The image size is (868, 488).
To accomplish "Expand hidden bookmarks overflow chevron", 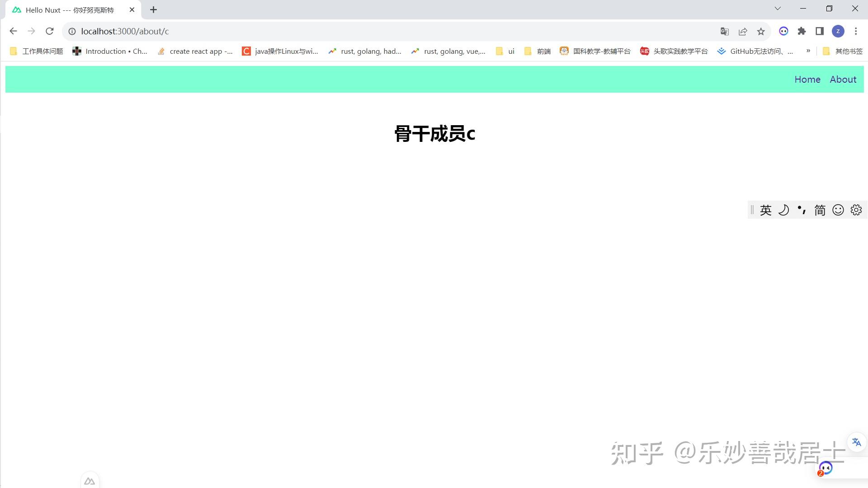I will (808, 51).
